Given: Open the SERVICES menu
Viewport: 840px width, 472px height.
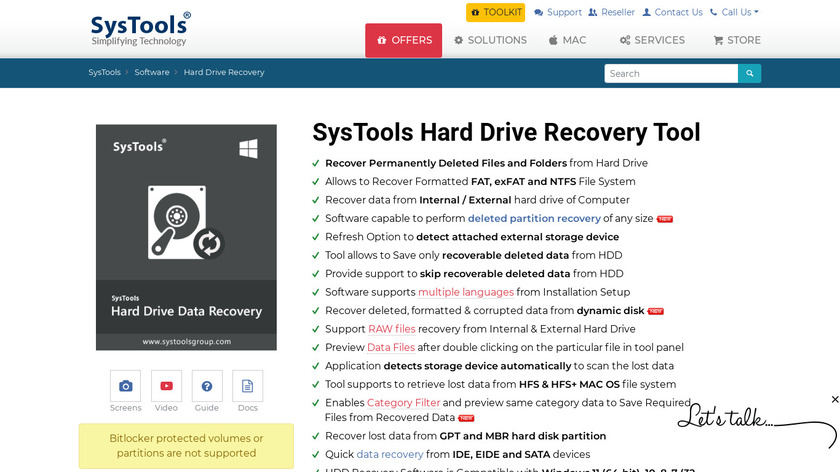Looking at the screenshot, I should [x=652, y=40].
